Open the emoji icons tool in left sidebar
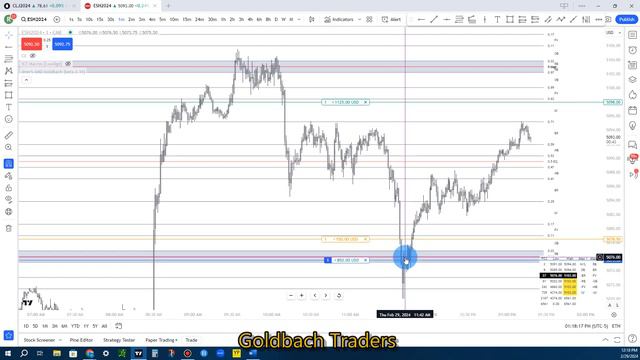The width and height of the screenshot is (640, 360). (x=9, y=119)
